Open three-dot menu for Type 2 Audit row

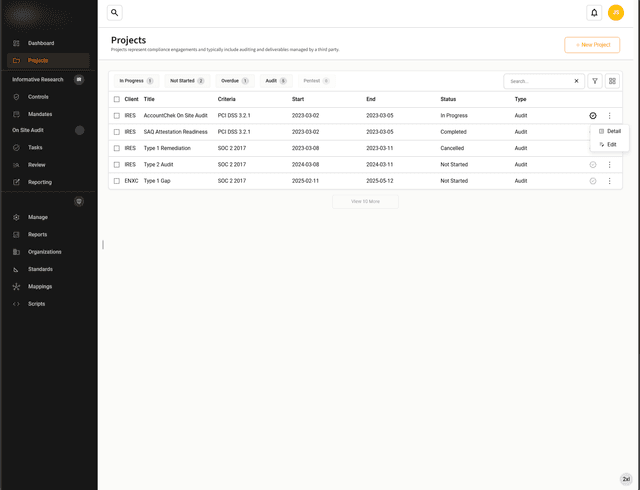coord(609,164)
